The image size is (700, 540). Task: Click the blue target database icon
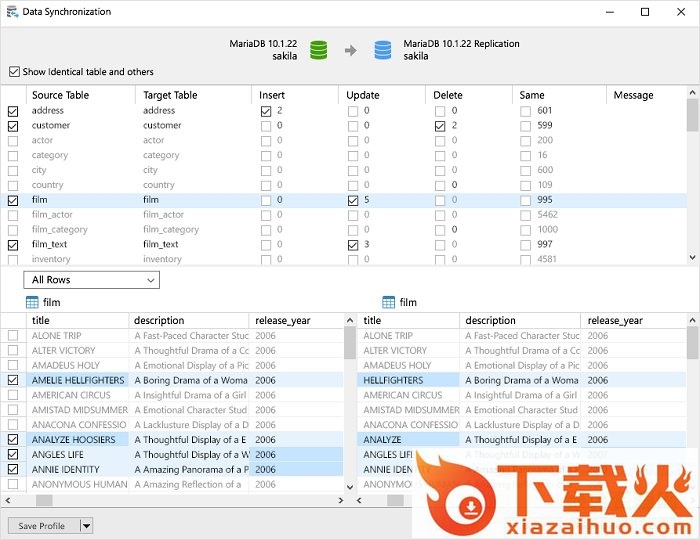click(x=383, y=50)
